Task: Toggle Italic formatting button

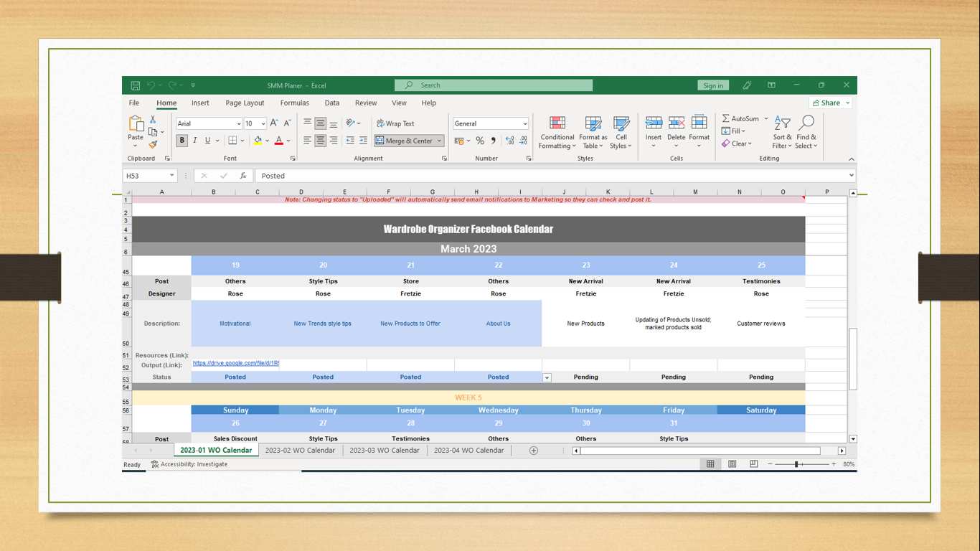Action: [x=194, y=141]
